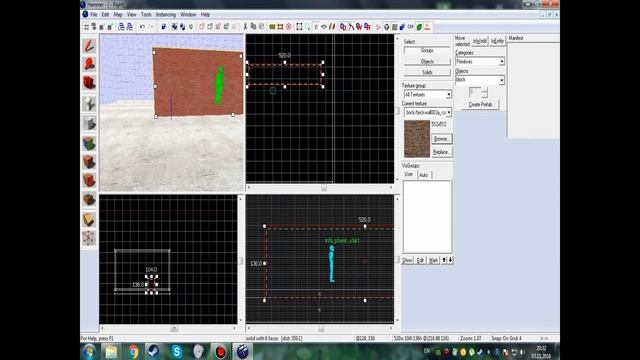Open the Tools menu
This screenshot has width=640, height=360.
click(x=146, y=15)
